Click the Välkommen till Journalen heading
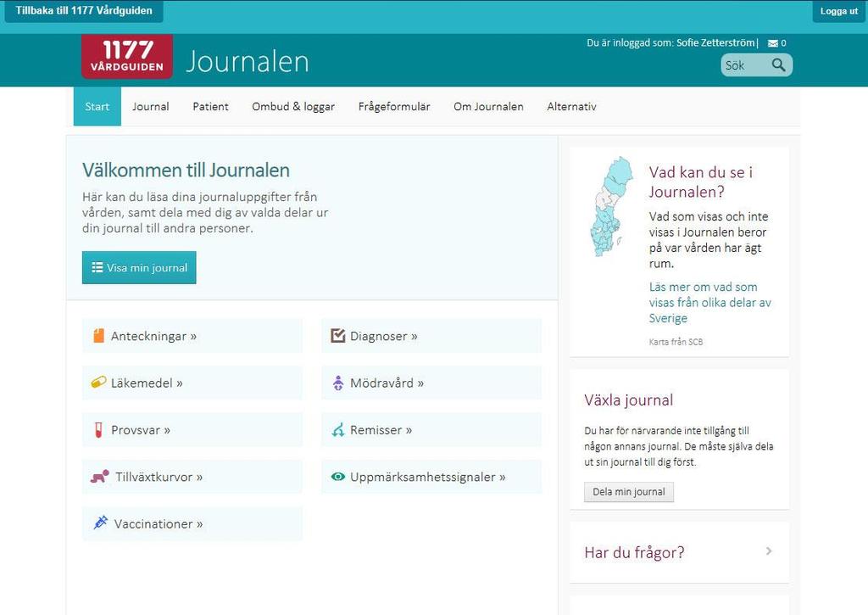 [186, 171]
